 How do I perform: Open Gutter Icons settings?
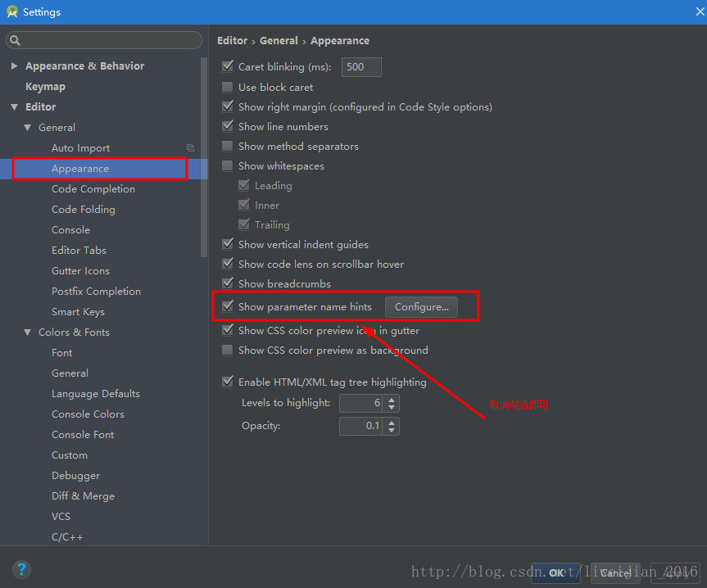point(81,271)
